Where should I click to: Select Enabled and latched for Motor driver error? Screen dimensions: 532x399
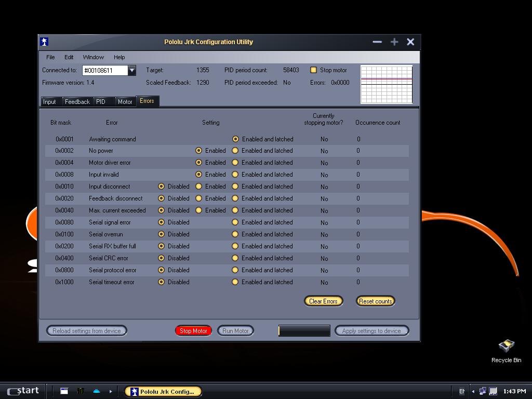click(235, 163)
